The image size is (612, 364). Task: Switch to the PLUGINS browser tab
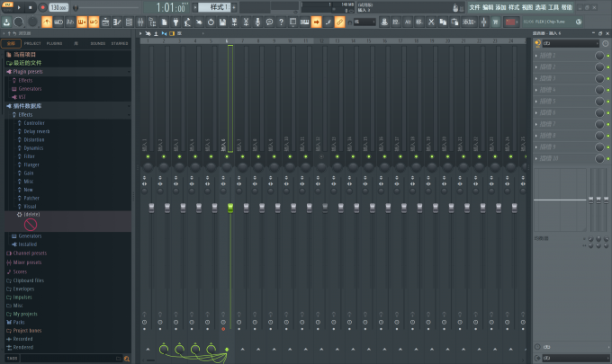point(54,44)
